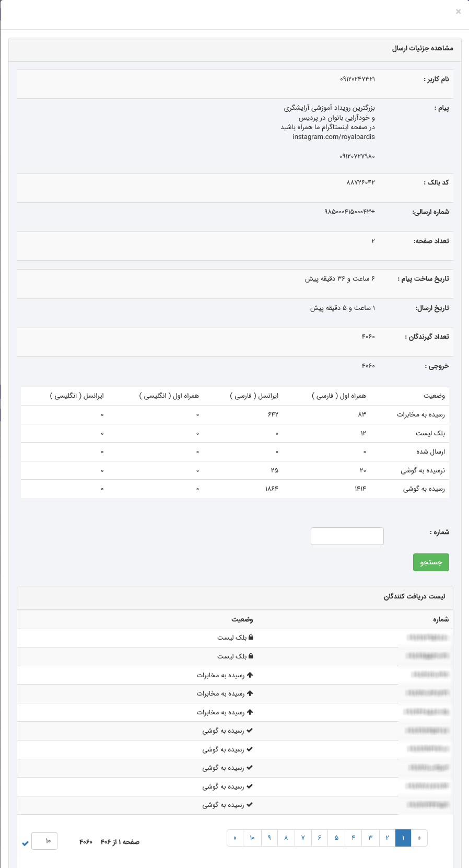This screenshot has height=868, width=469.
Task: Navigate to page ۷ of recipients
Action: 303,838
